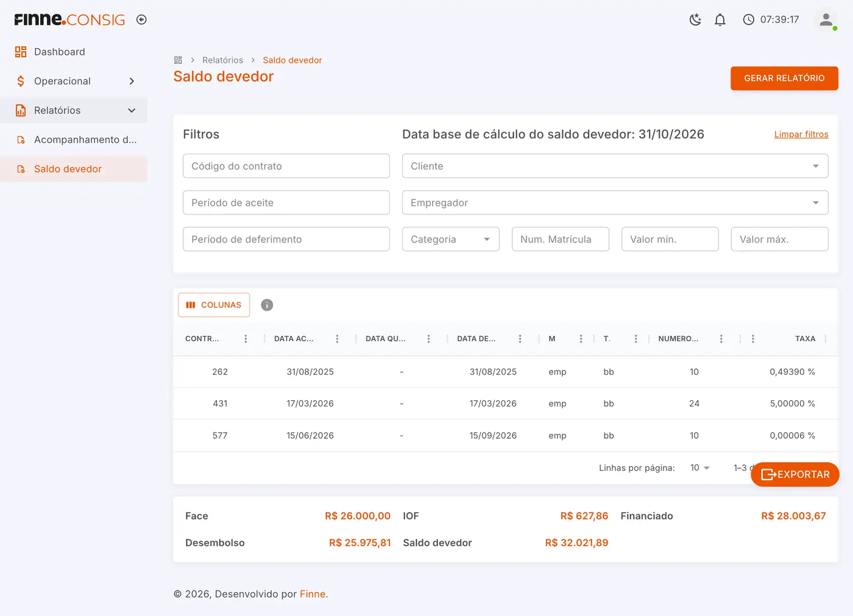Image resolution: width=853 pixels, height=616 pixels.
Task: Open Cliente dropdown
Action: (615, 166)
